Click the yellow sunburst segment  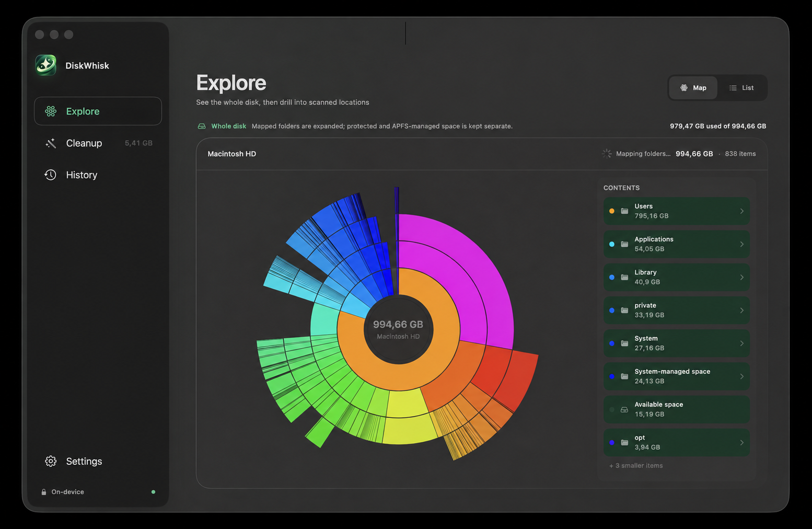410,430
